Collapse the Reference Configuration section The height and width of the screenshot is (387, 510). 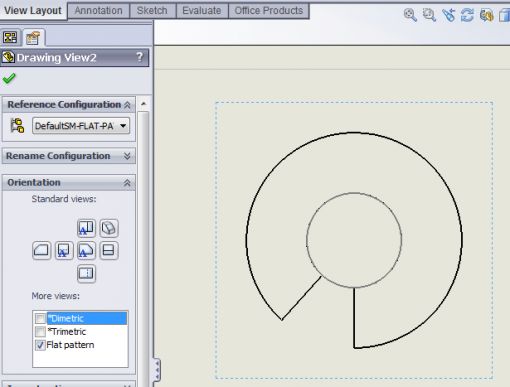point(127,105)
